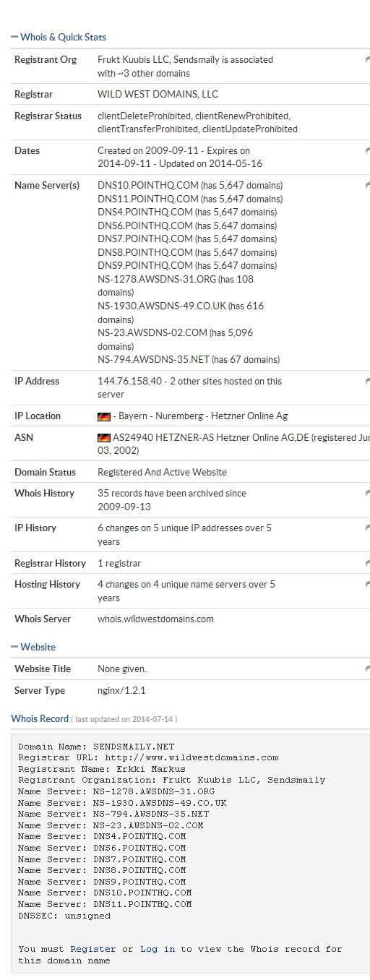Click the Whois & Quick Stats heading text
370x980 pixels.
pyautogui.click(x=64, y=37)
